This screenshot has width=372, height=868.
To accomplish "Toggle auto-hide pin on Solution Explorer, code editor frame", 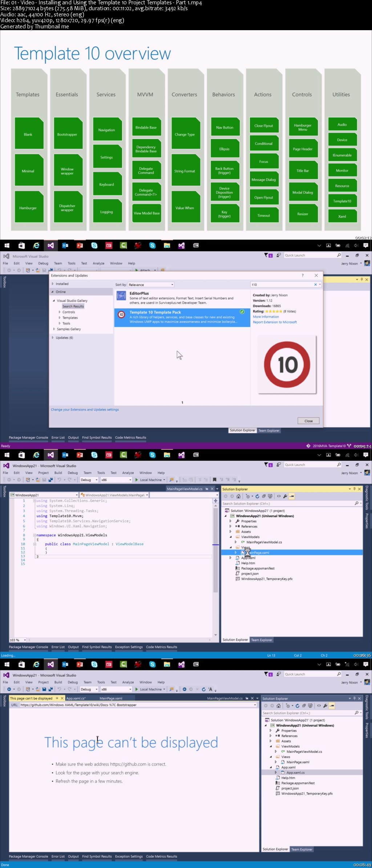I will click(x=354, y=489).
